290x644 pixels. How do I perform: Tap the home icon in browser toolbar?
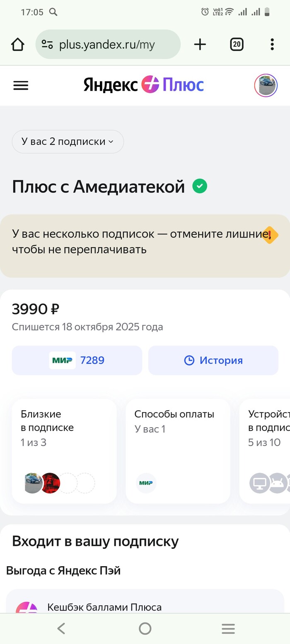pos(17,44)
